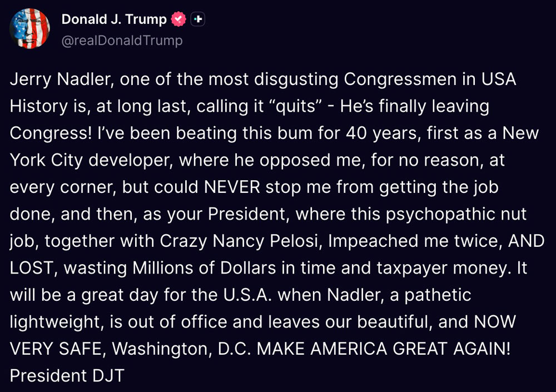Screen dimensions: 556x392
Task: Click the red verified checkmark badge
Action: click(x=178, y=19)
